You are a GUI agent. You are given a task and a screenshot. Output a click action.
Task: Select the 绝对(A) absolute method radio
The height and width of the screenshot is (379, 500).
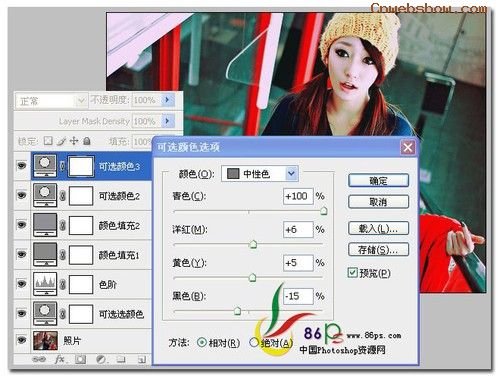[x=254, y=342]
